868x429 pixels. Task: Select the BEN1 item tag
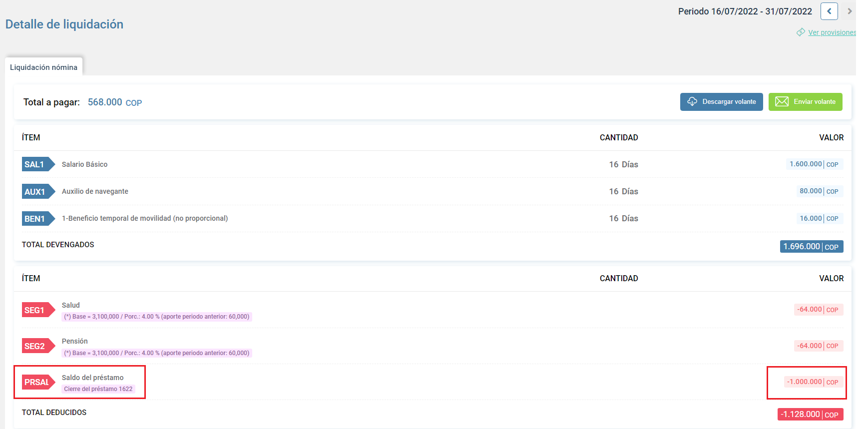[x=38, y=219]
